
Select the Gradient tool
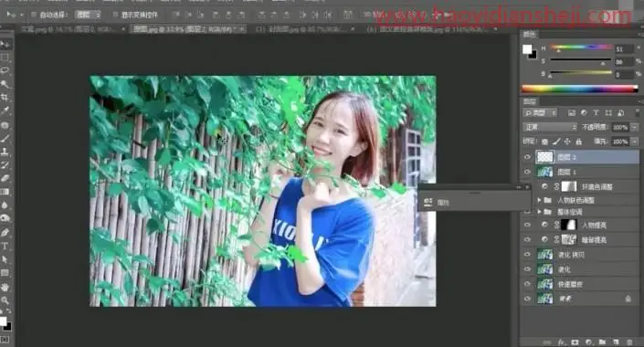(x=5, y=192)
